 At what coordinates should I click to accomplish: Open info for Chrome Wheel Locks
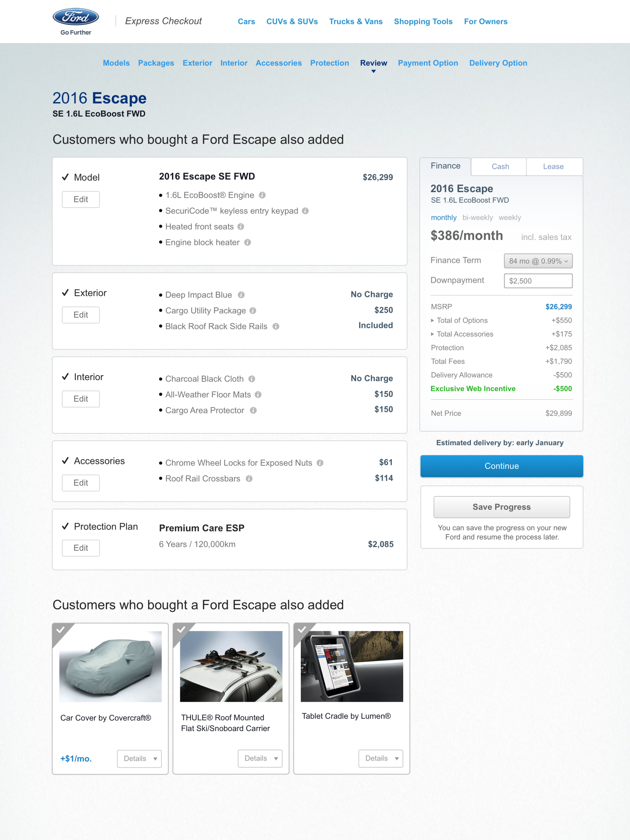320,463
